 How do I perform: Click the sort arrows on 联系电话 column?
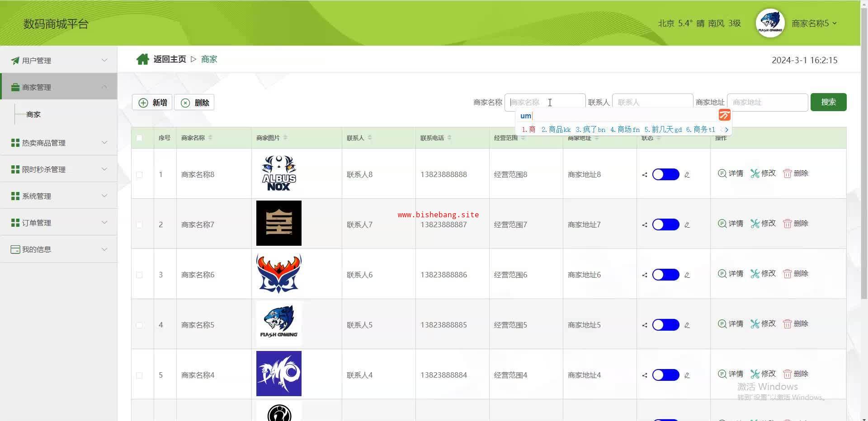point(449,138)
